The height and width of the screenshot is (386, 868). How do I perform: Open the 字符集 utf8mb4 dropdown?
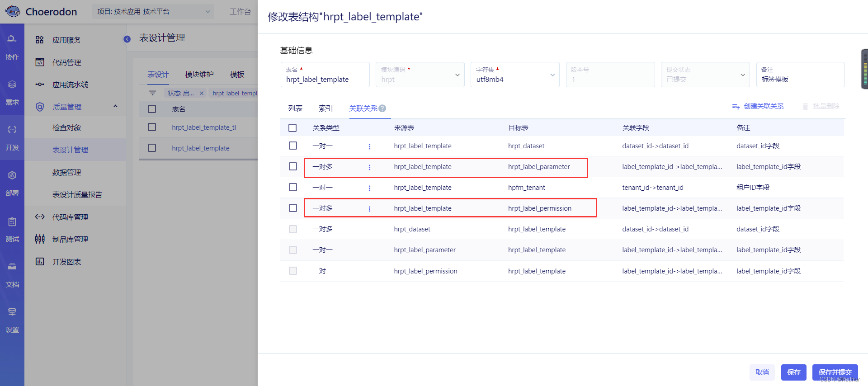pyautogui.click(x=515, y=75)
